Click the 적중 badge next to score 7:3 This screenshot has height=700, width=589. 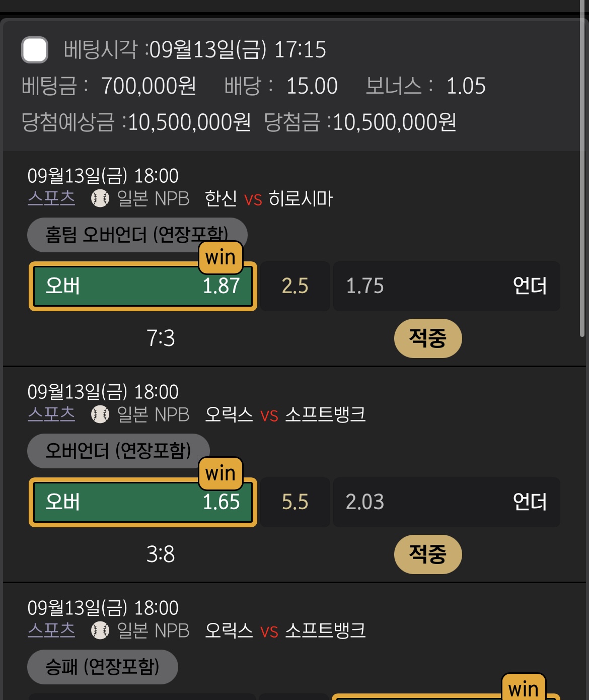point(427,338)
